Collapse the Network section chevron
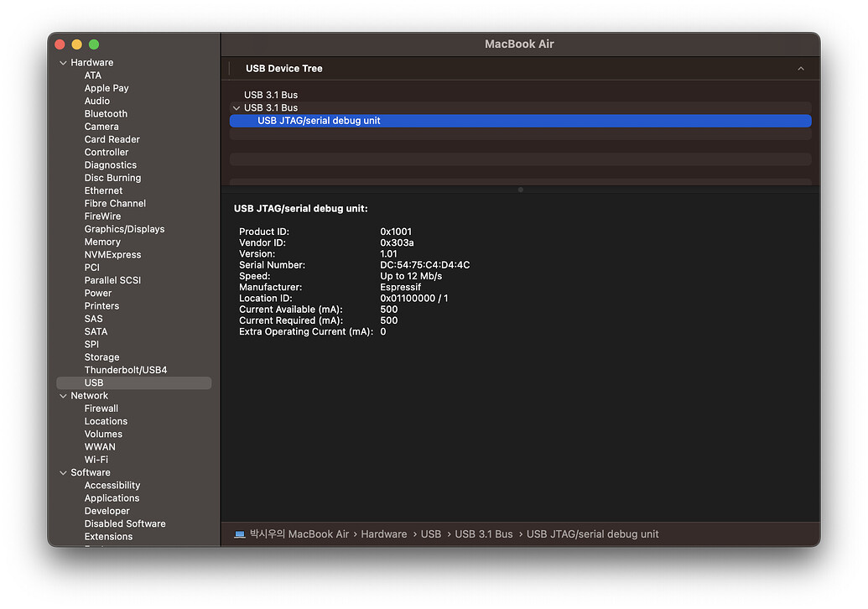The width and height of the screenshot is (868, 609). [63, 396]
